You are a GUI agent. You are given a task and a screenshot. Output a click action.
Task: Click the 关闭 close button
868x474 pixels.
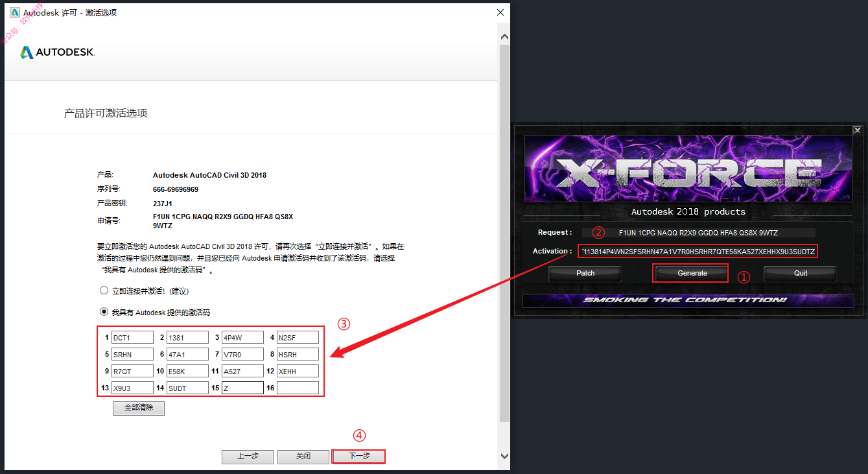tap(303, 456)
